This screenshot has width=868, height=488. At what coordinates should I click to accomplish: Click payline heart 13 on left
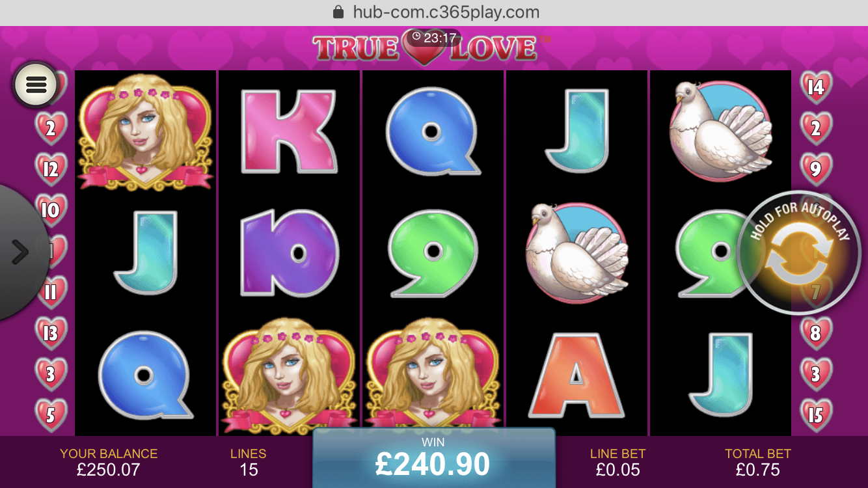coord(51,334)
